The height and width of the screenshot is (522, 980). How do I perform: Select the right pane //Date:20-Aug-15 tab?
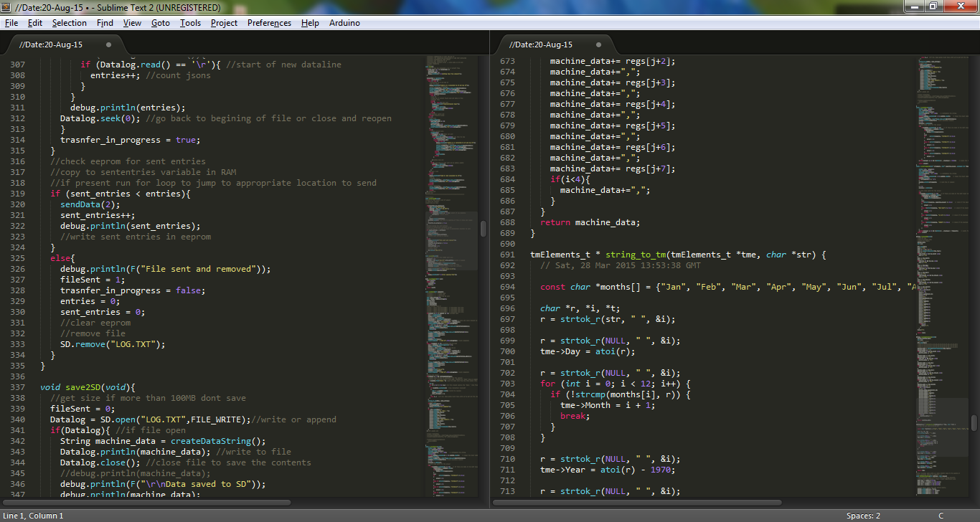541,44
